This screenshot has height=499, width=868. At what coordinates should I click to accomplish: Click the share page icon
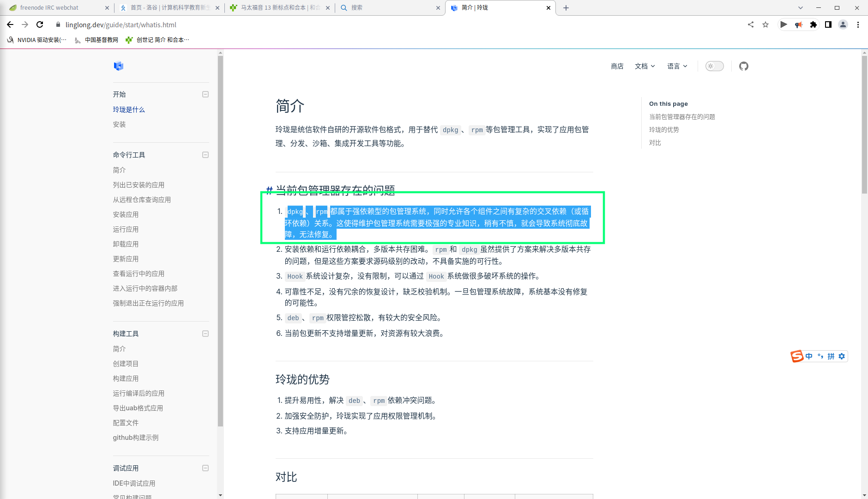tap(751, 24)
